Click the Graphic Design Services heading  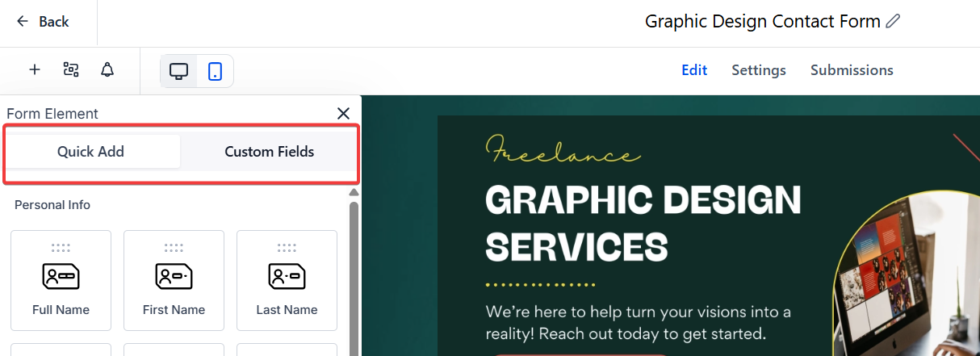[643, 224]
